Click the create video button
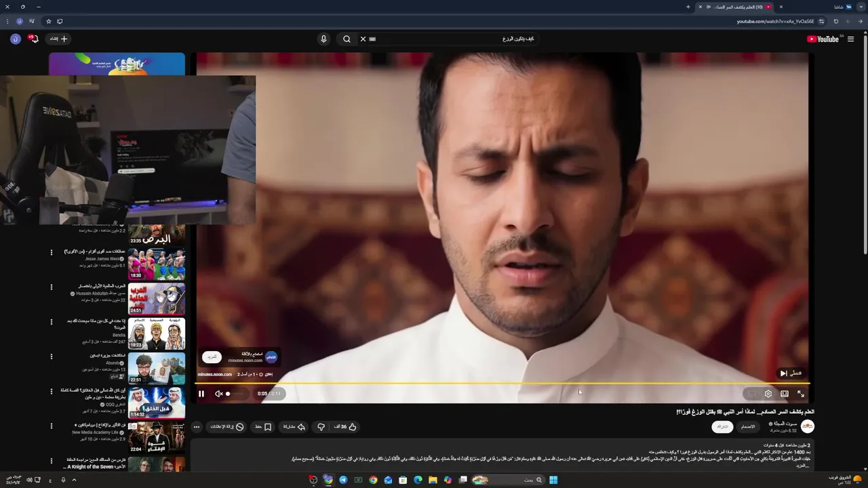Viewport: 868px width, 488px height. click(58, 39)
